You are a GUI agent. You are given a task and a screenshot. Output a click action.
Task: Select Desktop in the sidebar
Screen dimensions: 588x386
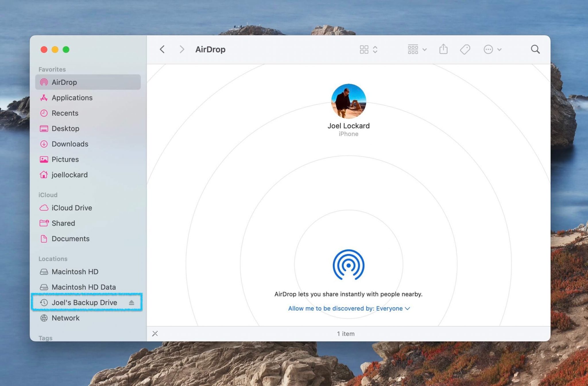point(88,128)
